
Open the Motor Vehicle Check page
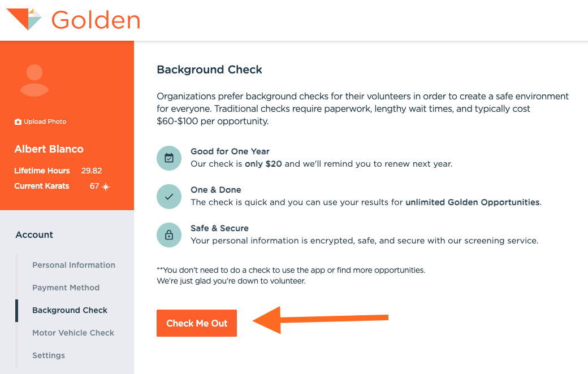click(73, 333)
